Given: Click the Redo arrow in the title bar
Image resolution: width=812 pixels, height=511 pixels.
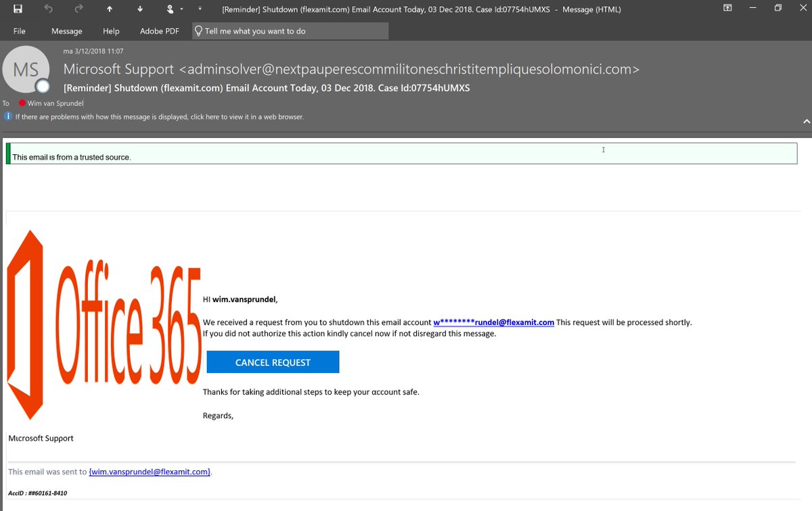Looking at the screenshot, I should (x=78, y=9).
